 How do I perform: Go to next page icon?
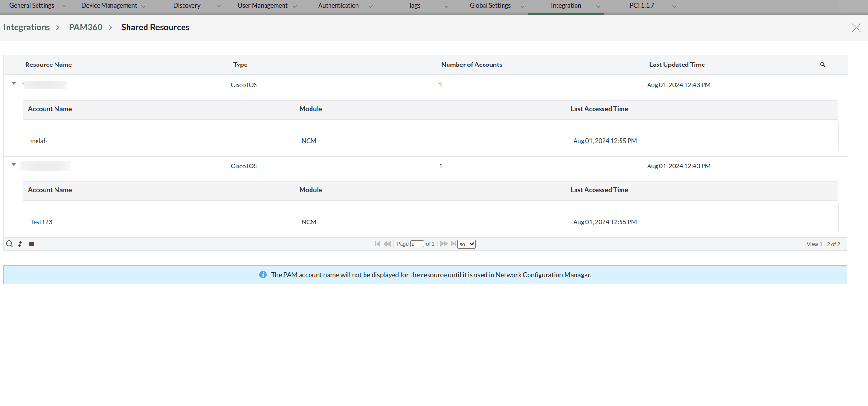coord(444,244)
